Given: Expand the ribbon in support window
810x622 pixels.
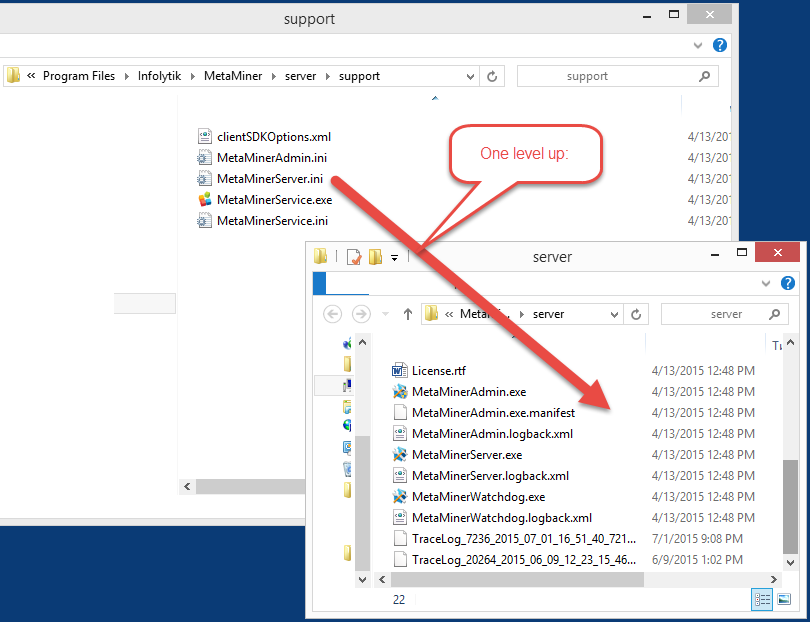Looking at the screenshot, I should [698, 45].
